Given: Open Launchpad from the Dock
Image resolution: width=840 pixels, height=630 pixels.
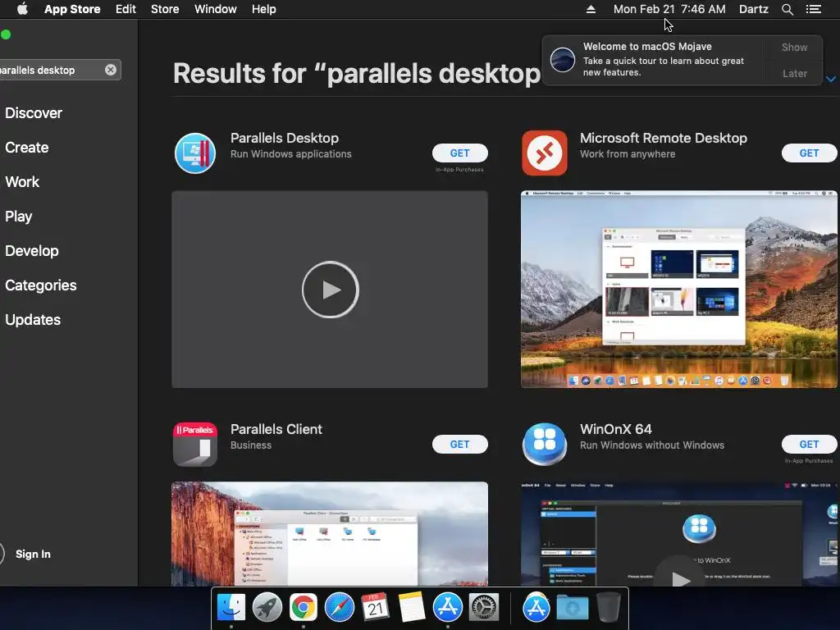Looking at the screenshot, I should (x=267, y=608).
